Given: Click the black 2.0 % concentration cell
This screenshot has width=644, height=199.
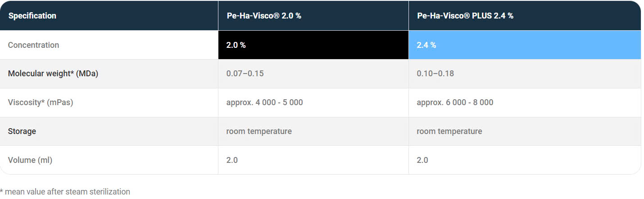Looking at the screenshot, I should point(236,45).
